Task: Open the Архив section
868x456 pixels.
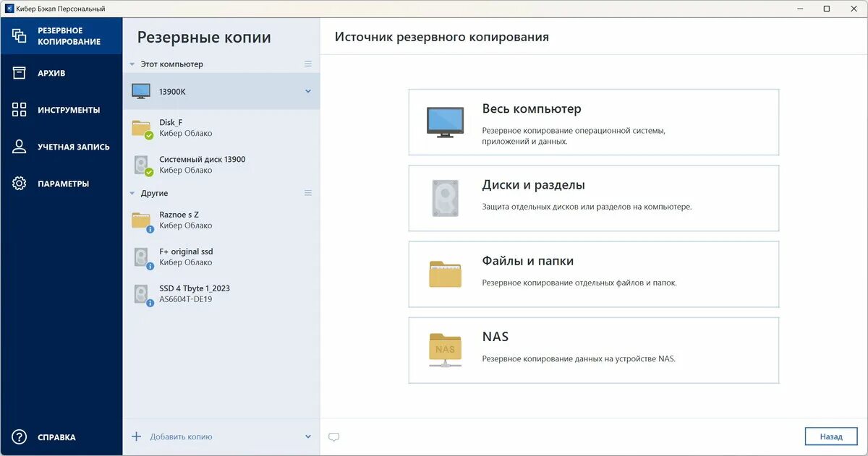Action: [x=61, y=73]
